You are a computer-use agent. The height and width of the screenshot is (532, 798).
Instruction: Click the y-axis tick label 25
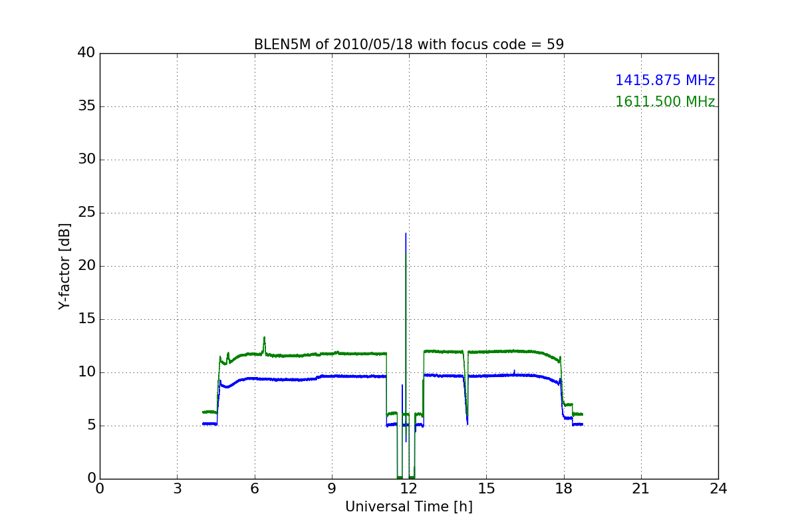click(x=88, y=213)
